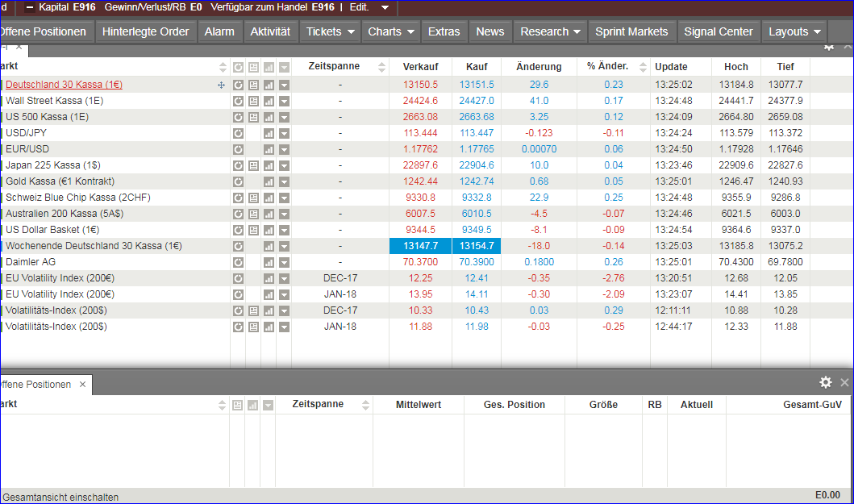
Task: Open deal ticket icon for US Dollar Basket
Action: click(x=253, y=230)
